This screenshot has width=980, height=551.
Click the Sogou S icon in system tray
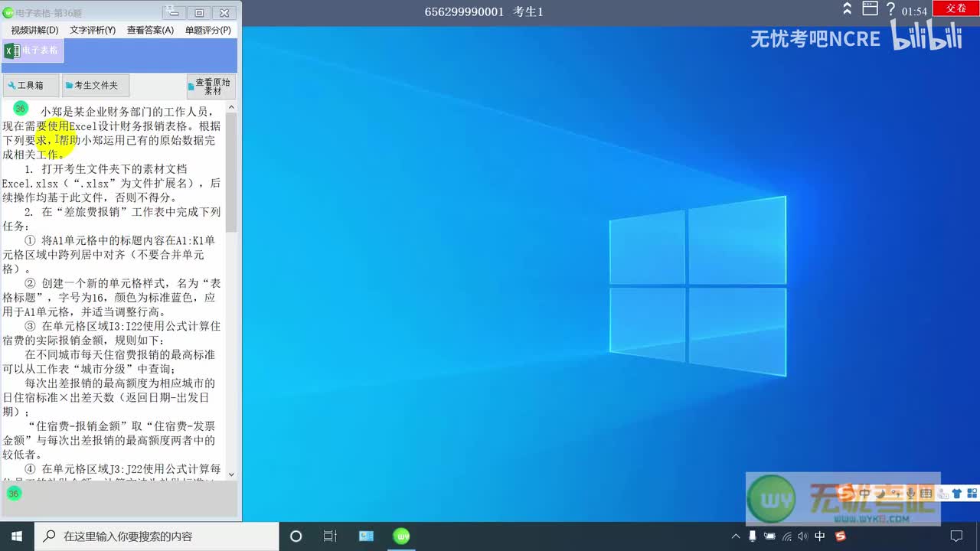pyautogui.click(x=840, y=536)
